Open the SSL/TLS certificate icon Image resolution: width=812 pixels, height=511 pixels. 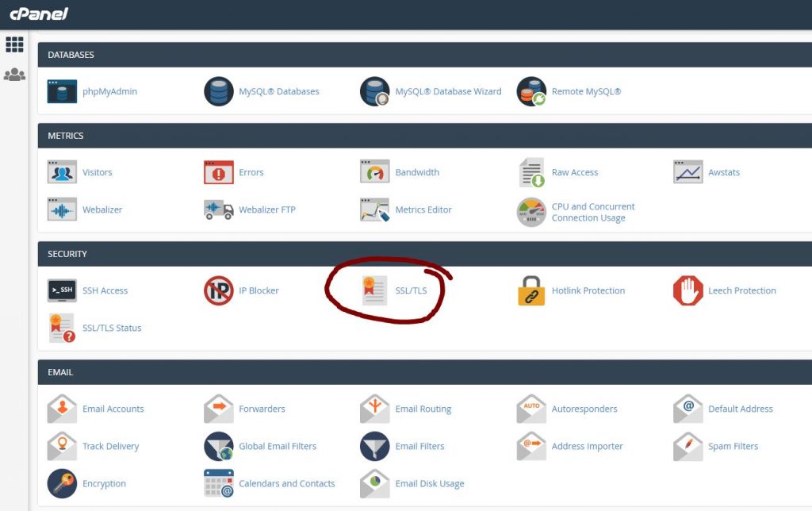pyautogui.click(x=375, y=290)
